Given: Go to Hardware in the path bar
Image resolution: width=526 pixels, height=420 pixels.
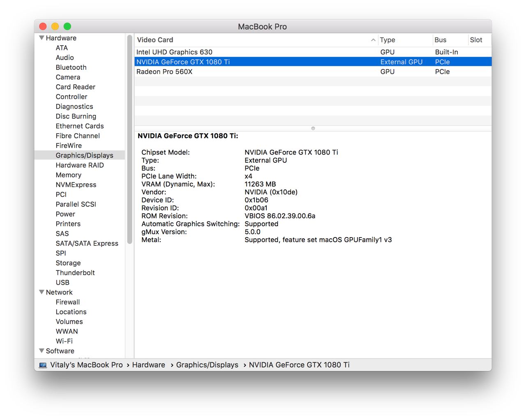Looking at the screenshot, I should (x=148, y=365).
